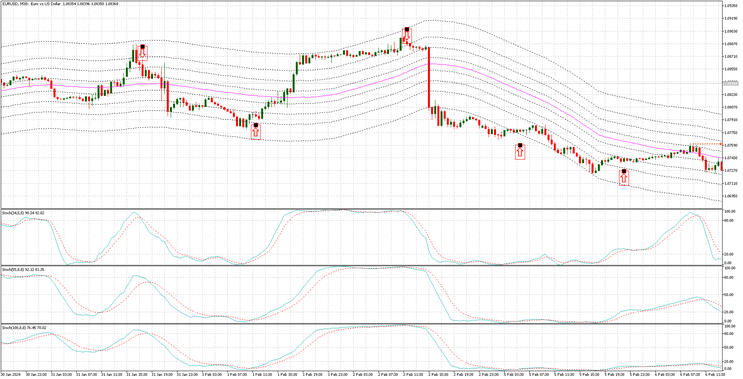Screen dimensions: 743x379
Task: Click the 20.00 level label of the middle Stochastic
Action: [730, 312]
